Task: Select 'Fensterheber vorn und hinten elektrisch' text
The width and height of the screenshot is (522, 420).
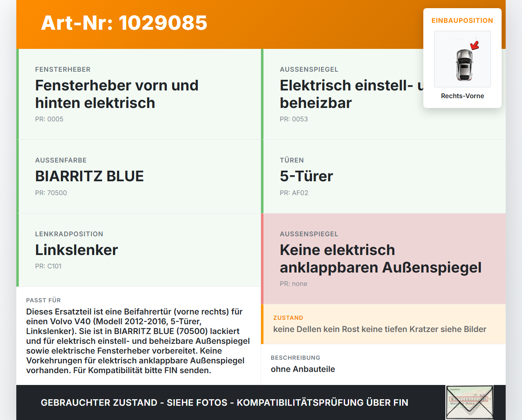Action: coord(117,94)
